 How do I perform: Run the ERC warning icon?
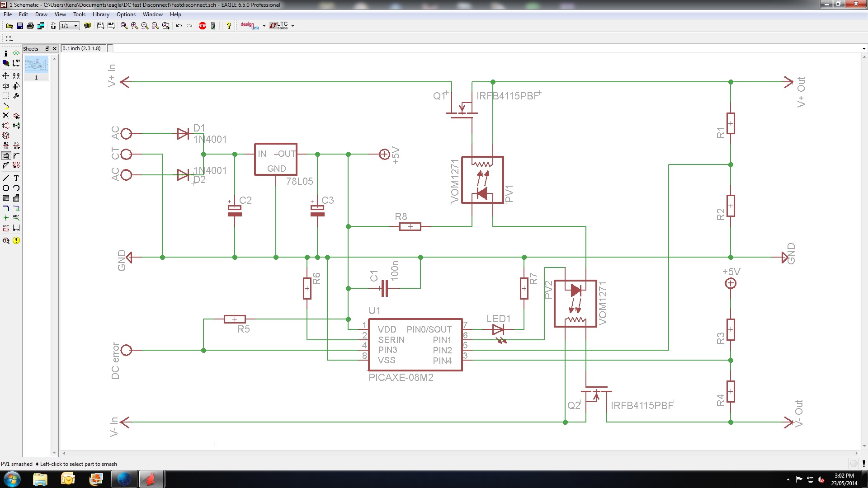click(x=16, y=240)
